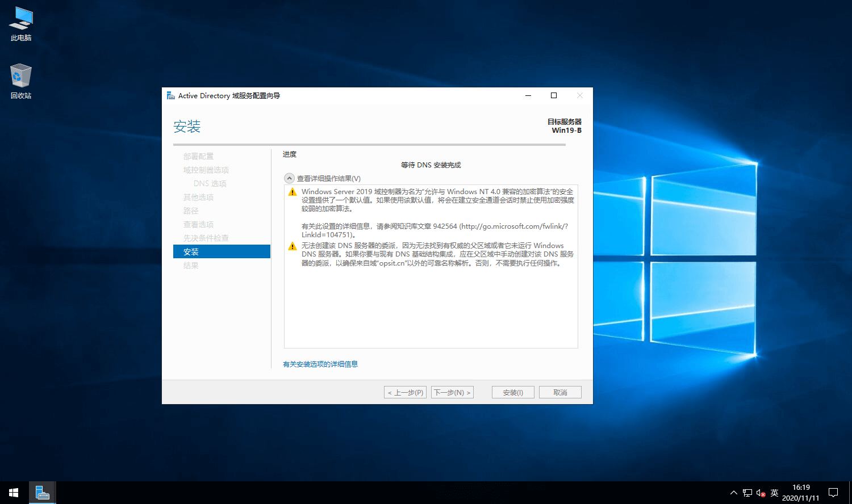Click the Win19-B target server name
Screen dimensions: 852x504
point(567,130)
